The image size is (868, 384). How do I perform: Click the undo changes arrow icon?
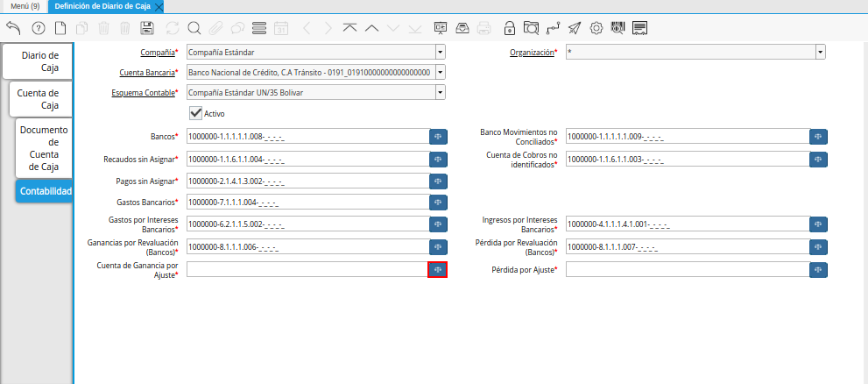[13, 28]
